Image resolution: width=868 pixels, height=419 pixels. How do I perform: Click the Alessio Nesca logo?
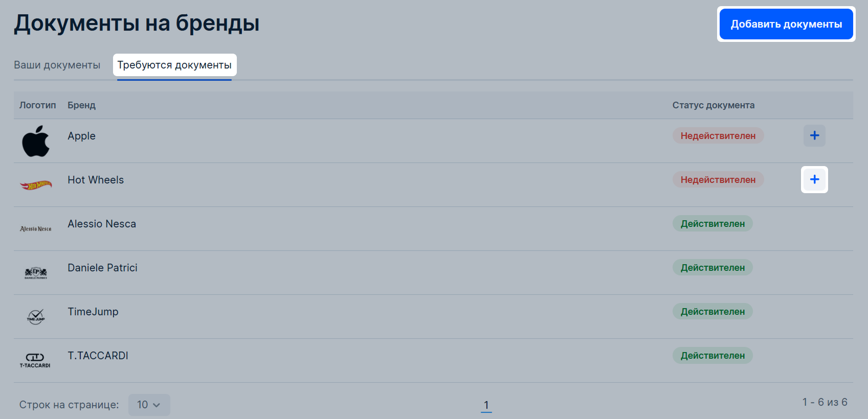point(36,229)
